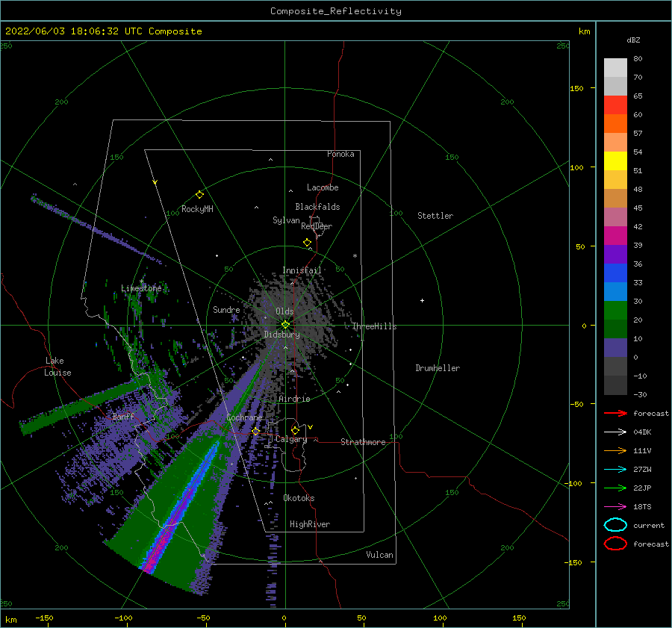Click the yellow diamond marker below RedDeer
This screenshot has width=672, height=628.
click(x=307, y=243)
